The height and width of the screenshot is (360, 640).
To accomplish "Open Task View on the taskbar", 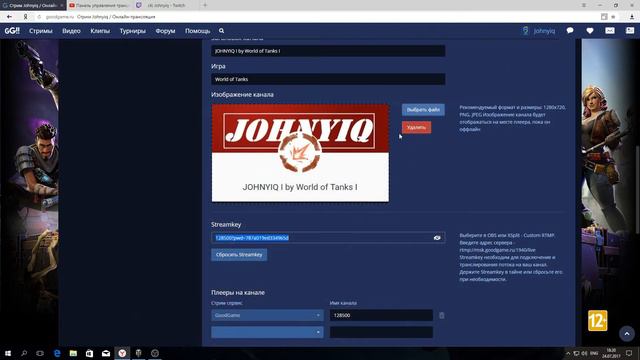I will pos(40,353).
